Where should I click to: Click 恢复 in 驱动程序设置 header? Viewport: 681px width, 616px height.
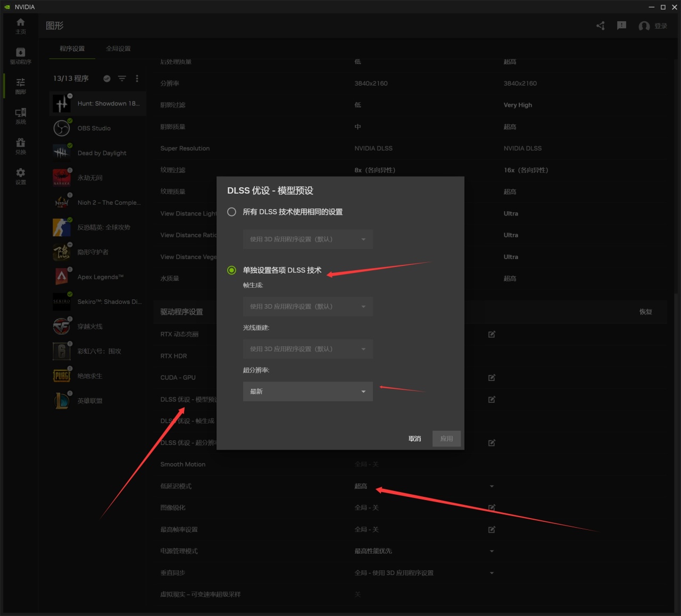(x=645, y=312)
